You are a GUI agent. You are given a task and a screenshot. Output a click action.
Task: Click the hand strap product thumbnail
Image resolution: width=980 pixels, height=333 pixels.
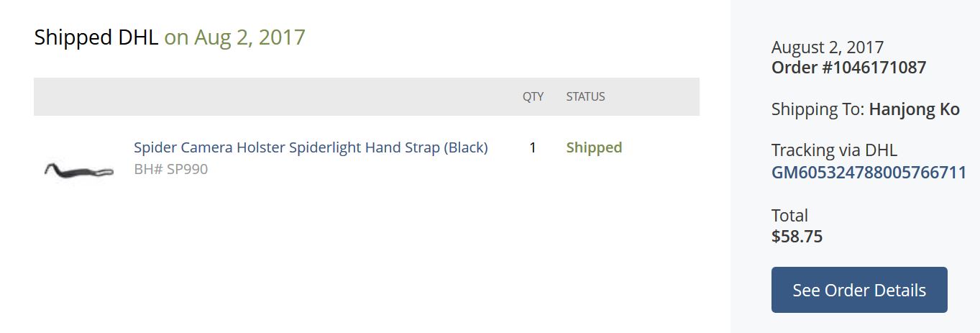(x=78, y=170)
